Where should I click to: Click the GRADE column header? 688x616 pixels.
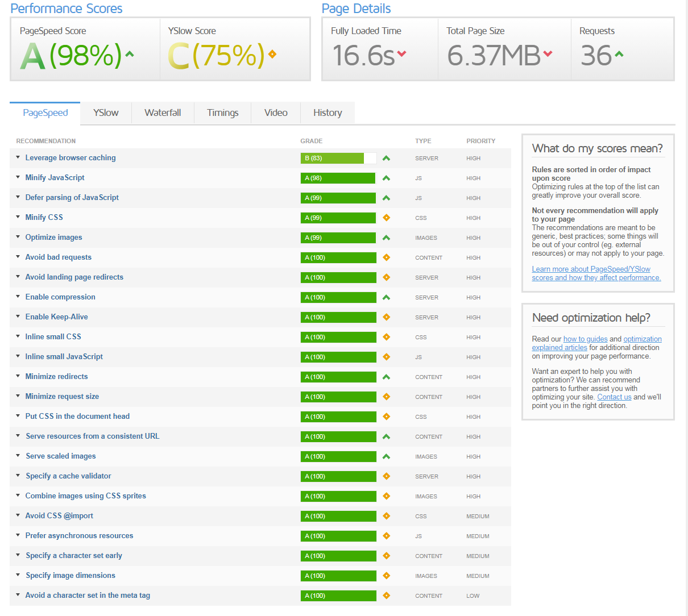[x=312, y=141]
